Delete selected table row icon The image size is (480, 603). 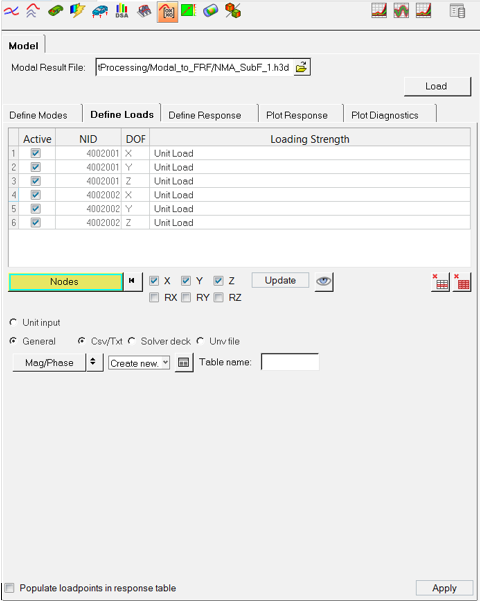[x=440, y=282]
